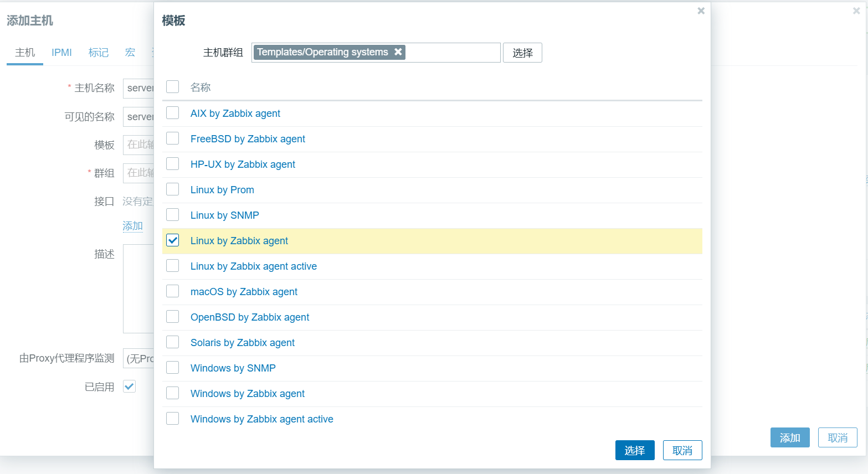Click the 添加 button in Add Host dialog
This screenshot has height=474, width=868.
coord(790,437)
